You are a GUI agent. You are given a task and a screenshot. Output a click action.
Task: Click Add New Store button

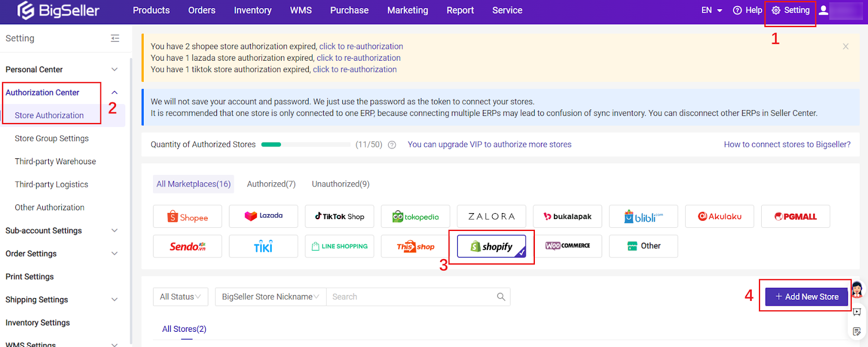point(807,297)
